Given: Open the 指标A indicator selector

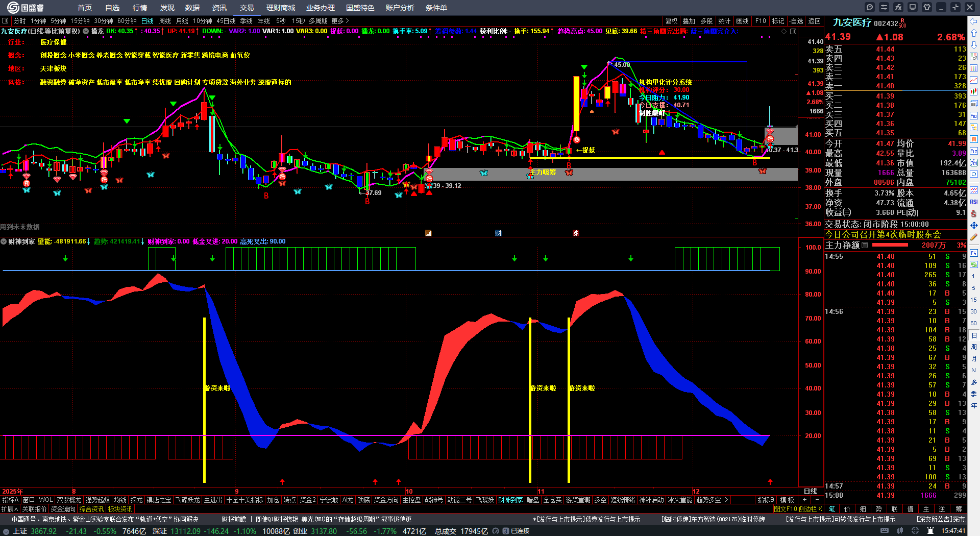Looking at the screenshot, I should pos(10,500).
